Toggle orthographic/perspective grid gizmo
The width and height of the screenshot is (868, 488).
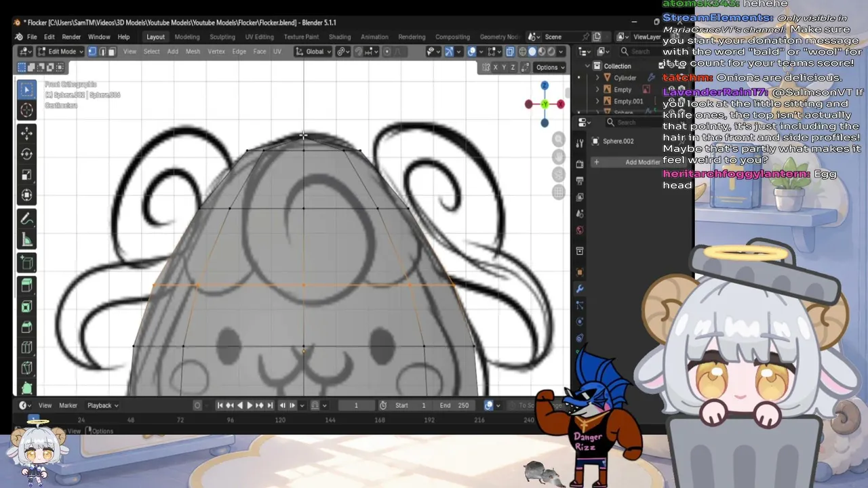click(558, 192)
